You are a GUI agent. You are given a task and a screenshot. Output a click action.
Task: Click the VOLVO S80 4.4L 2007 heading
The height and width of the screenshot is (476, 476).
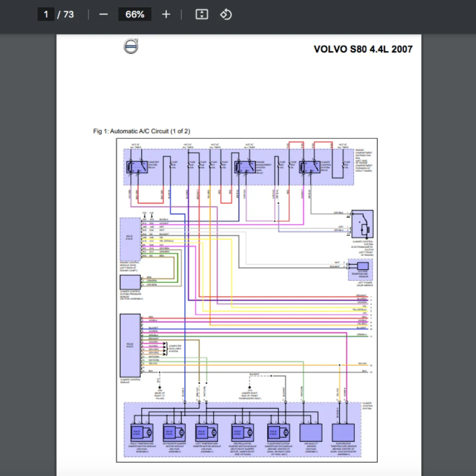[x=363, y=49]
